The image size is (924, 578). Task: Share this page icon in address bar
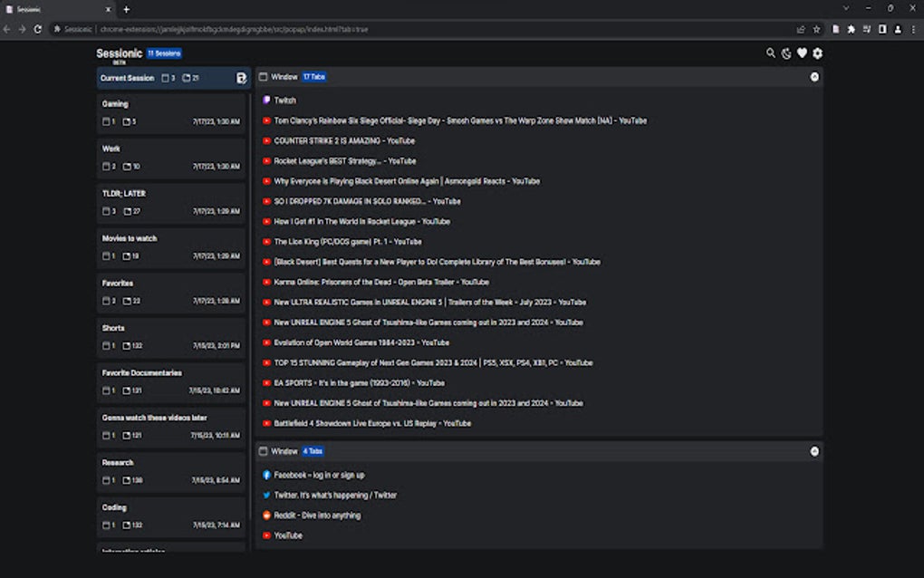pos(800,29)
